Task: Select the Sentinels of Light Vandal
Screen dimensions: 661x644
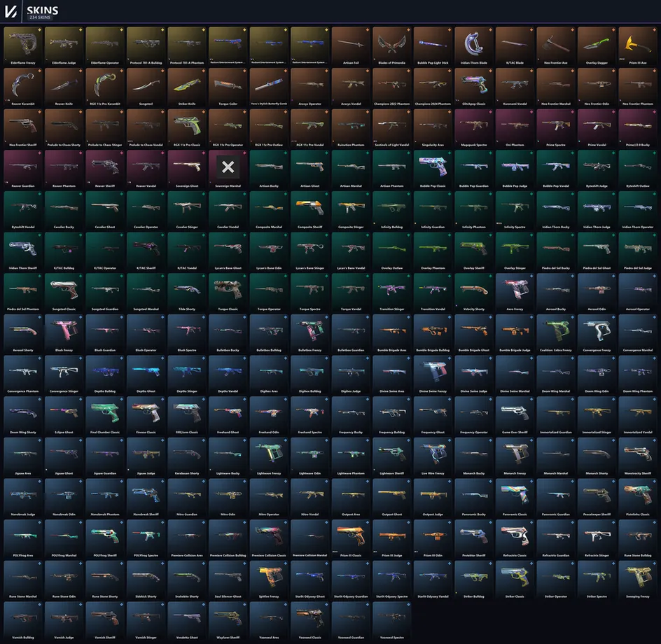Action: tap(391, 129)
